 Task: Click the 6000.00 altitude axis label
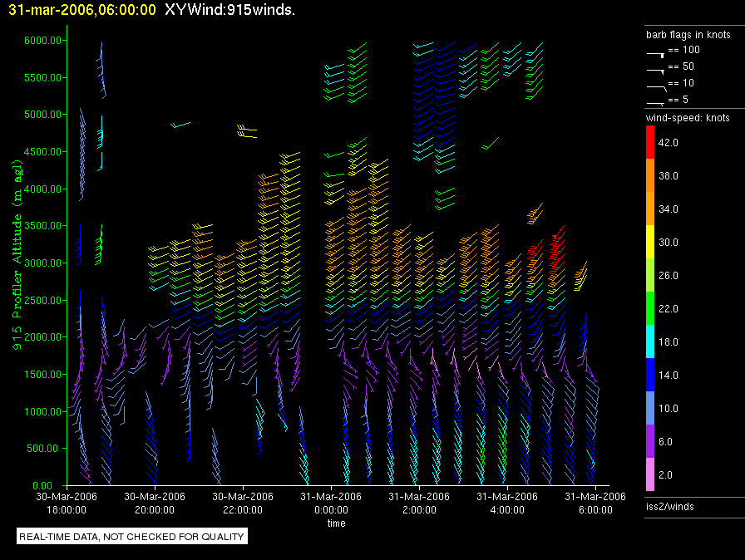point(42,41)
